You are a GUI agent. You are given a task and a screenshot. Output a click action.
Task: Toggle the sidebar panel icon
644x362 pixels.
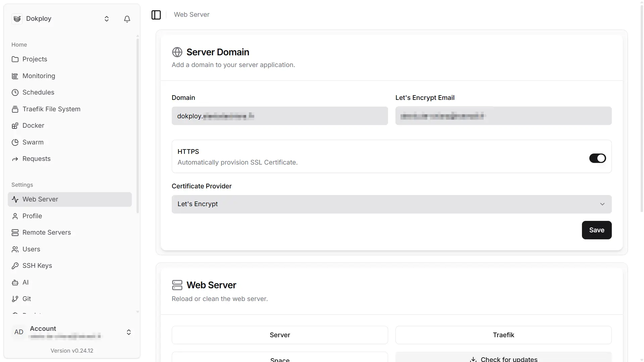[156, 15]
